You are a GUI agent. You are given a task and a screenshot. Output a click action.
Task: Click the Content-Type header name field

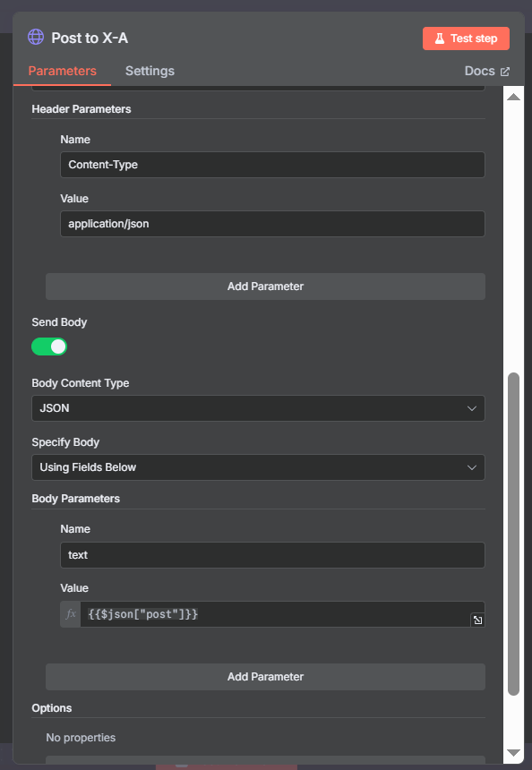[x=272, y=165]
